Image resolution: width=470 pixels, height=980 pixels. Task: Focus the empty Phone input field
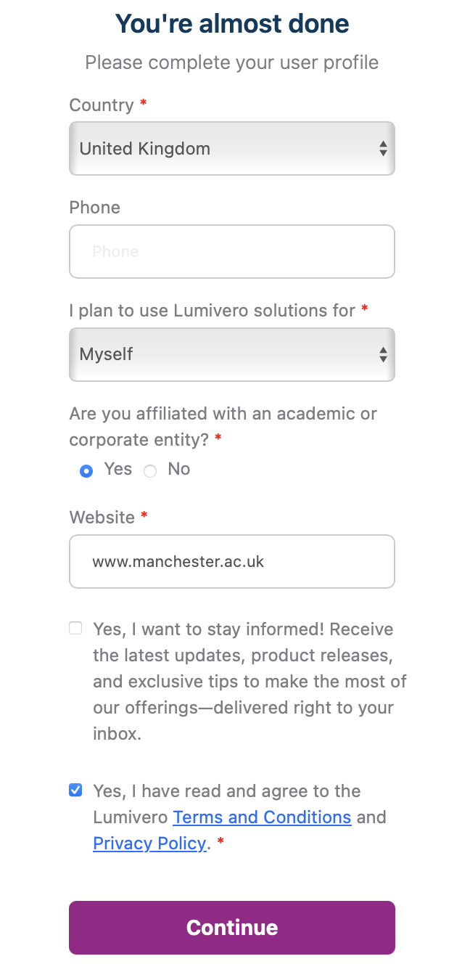tap(232, 252)
